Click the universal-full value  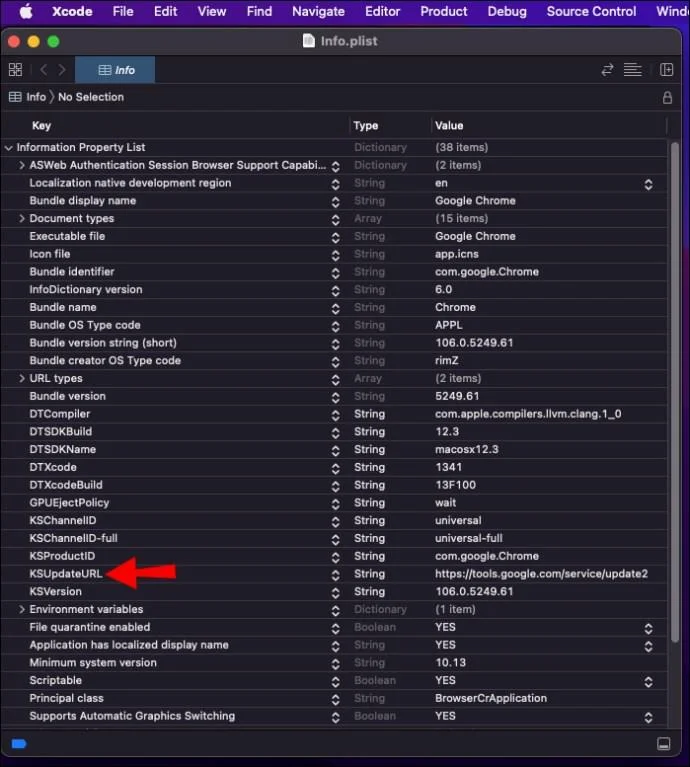tap(468, 538)
